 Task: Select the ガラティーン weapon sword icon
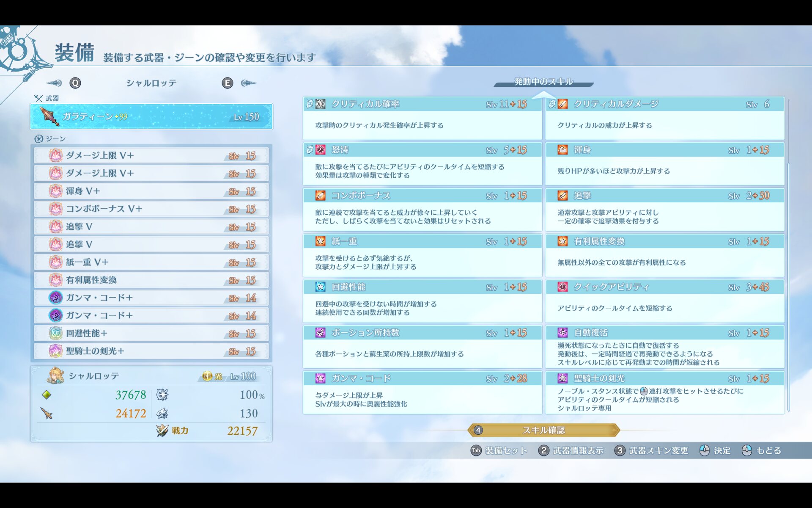(x=49, y=116)
